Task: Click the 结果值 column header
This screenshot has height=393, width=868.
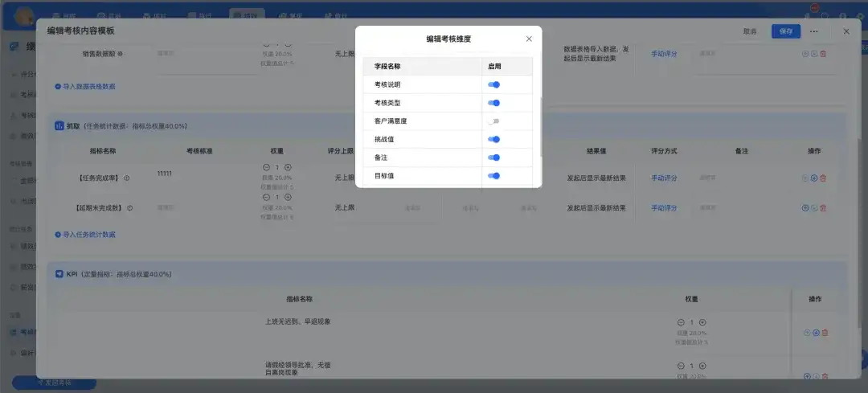Action: [596, 151]
